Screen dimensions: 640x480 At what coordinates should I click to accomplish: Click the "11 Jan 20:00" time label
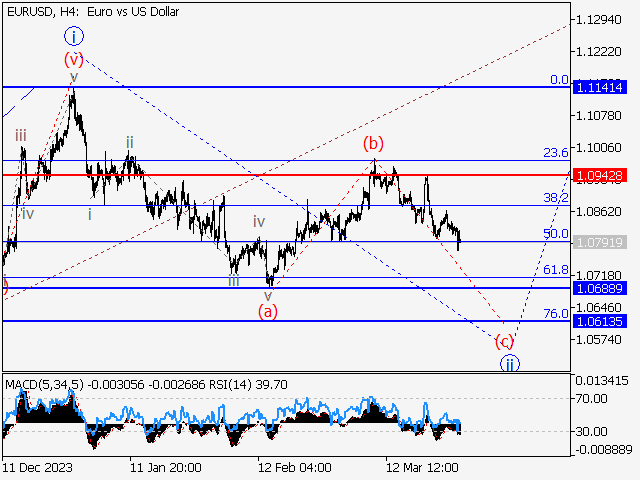point(166,467)
